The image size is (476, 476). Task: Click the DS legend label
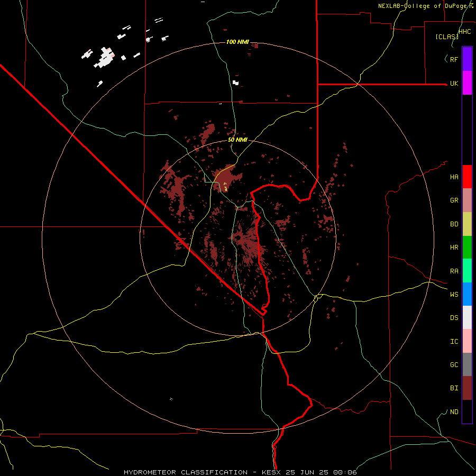coord(454,318)
